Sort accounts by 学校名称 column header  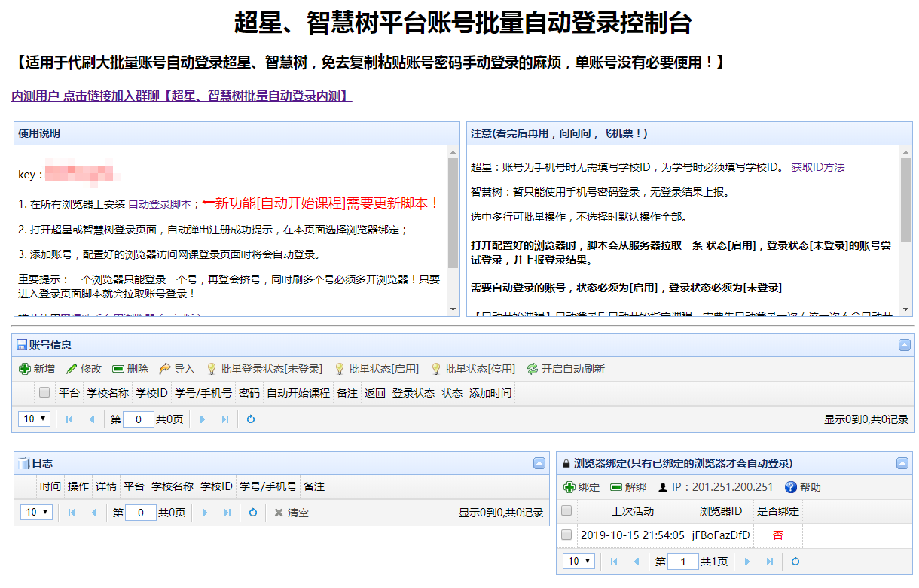point(108,393)
